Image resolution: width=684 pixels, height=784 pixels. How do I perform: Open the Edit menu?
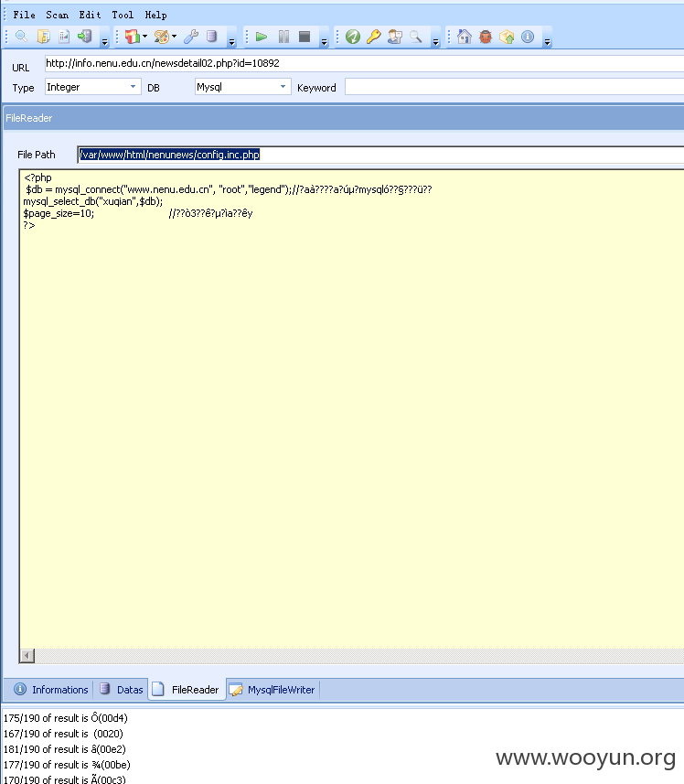[x=90, y=15]
